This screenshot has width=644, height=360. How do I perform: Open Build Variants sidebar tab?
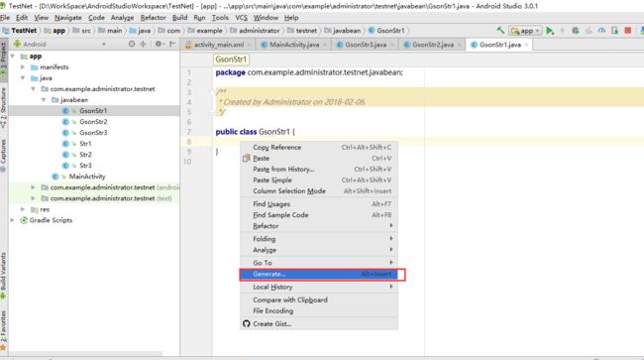tap(4, 276)
